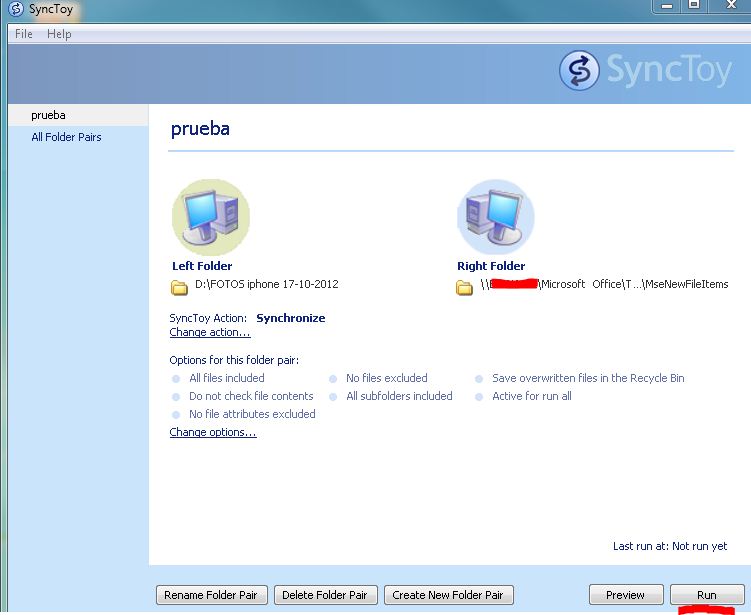Click the Change action... link

(210, 332)
